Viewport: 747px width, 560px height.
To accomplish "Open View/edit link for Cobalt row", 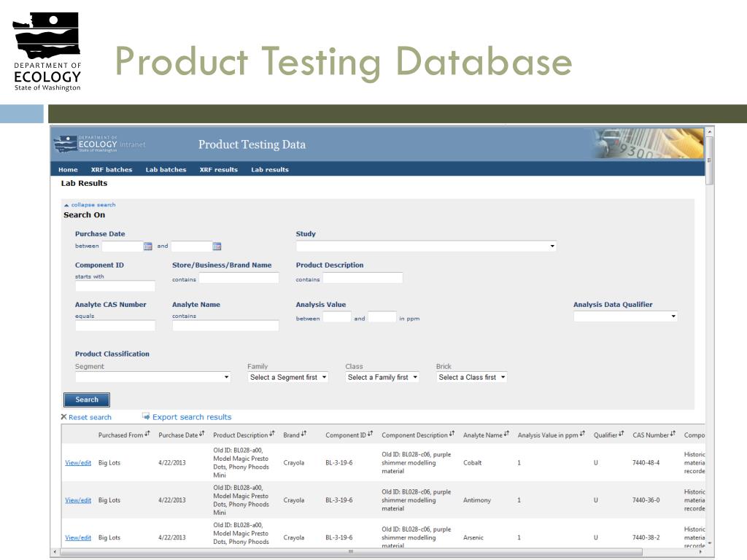I will (78, 463).
